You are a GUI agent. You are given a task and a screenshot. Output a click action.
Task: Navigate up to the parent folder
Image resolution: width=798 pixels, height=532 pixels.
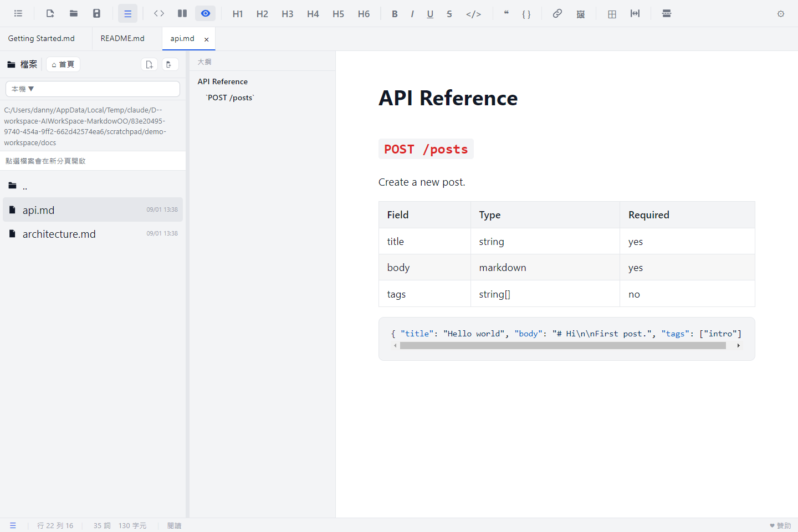tap(93, 186)
